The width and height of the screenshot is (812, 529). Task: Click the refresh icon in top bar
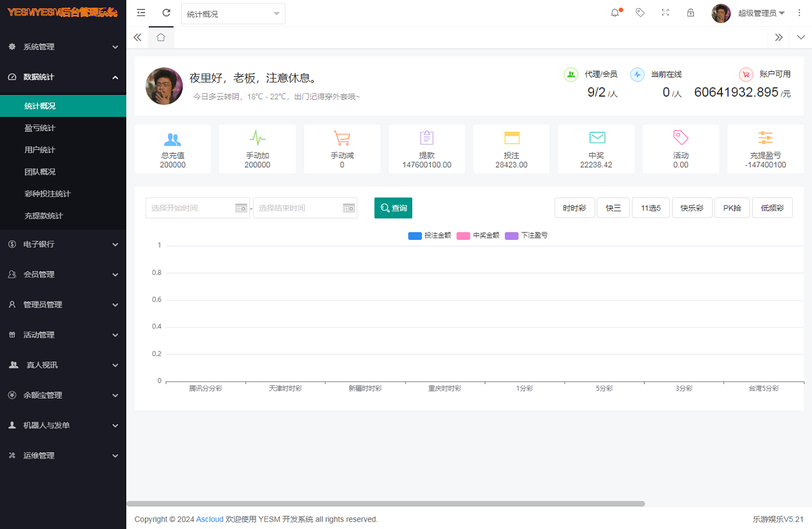(166, 12)
